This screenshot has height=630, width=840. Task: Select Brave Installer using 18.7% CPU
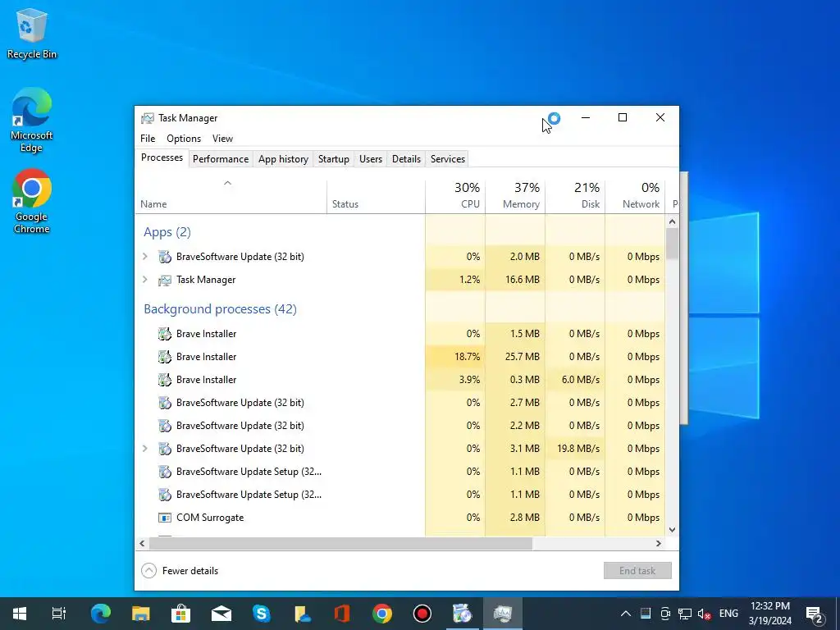pos(400,357)
